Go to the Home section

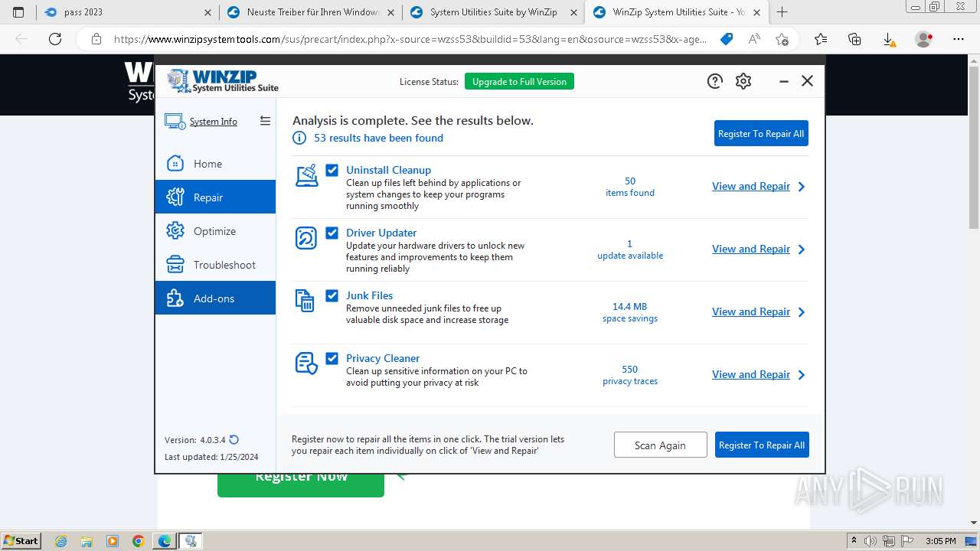(x=215, y=164)
